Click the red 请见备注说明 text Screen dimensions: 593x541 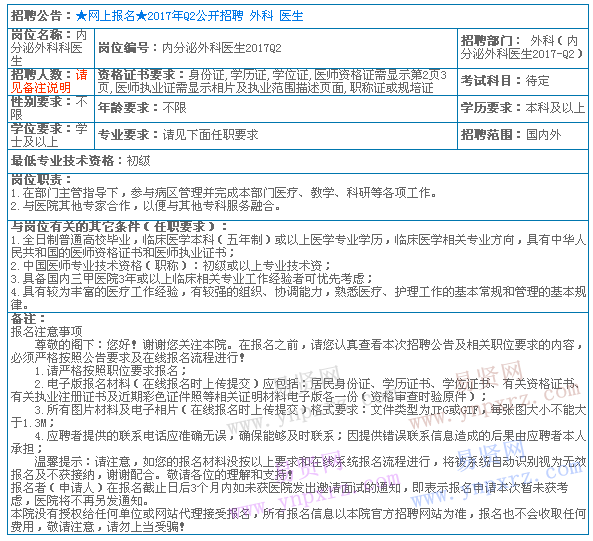[50, 81]
